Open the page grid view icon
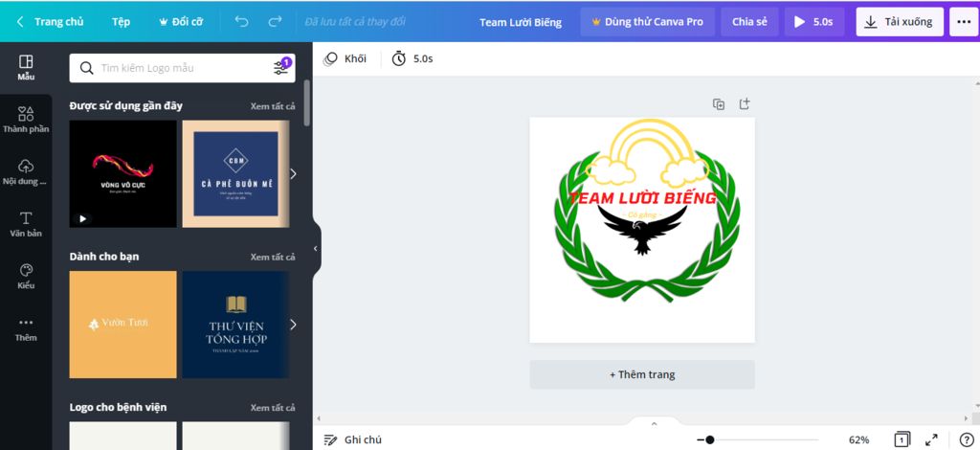This screenshot has width=980, height=450. tap(902, 440)
